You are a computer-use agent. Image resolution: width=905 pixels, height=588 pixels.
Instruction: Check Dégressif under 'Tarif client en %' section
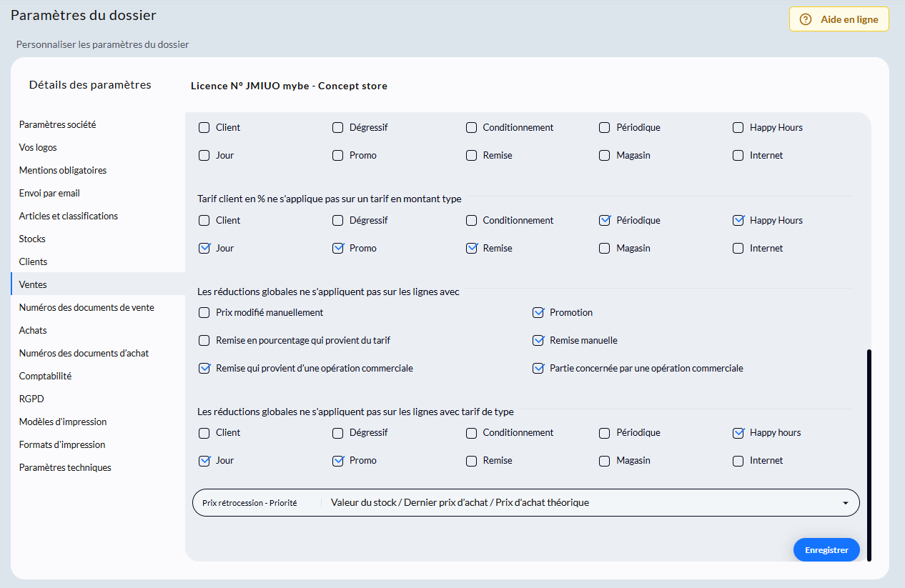pyautogui.click(x=338, y=220)
